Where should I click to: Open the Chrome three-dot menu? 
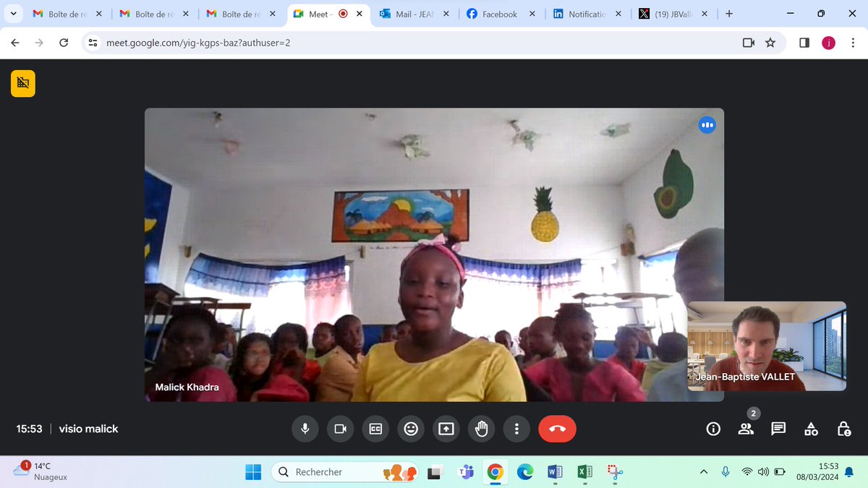852,43
